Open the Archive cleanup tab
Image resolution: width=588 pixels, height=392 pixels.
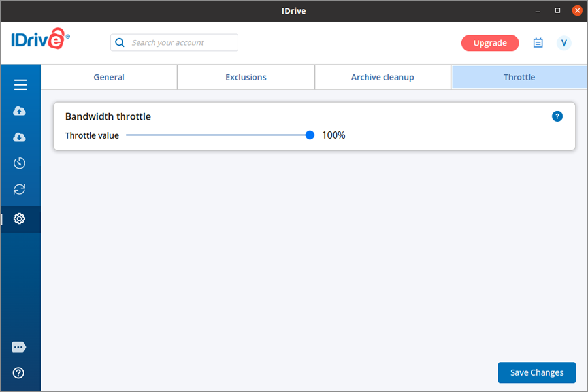pyautogui.click(x=383, y=77)
